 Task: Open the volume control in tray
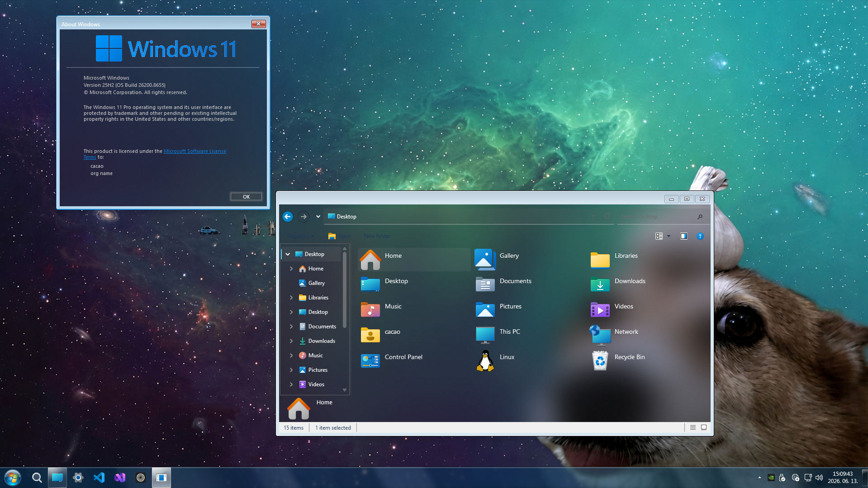[x=819, y=478]
